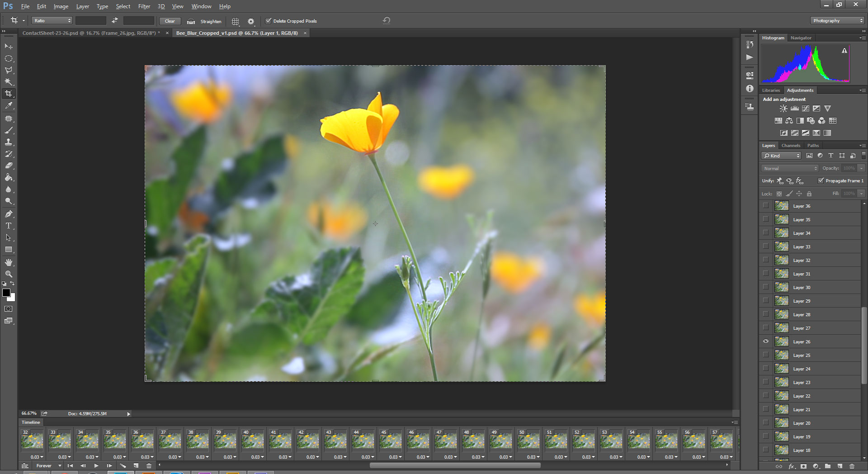The height and width of the screenshot is (474, 868).
Task: Open the layer filter Kind dropdown
Action: 781,156
